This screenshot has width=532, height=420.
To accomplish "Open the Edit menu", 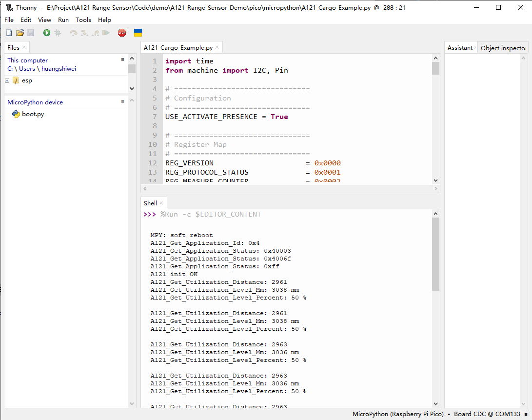I will 26,20.
